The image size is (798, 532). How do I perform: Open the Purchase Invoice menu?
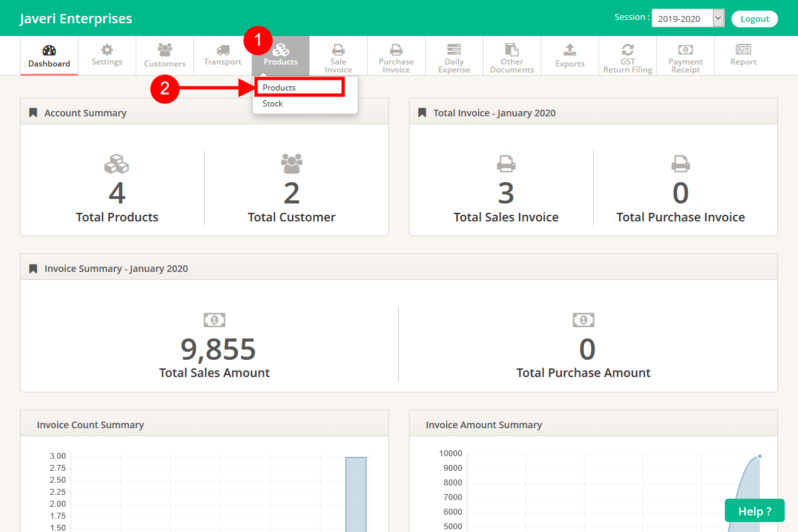[396, 56]
